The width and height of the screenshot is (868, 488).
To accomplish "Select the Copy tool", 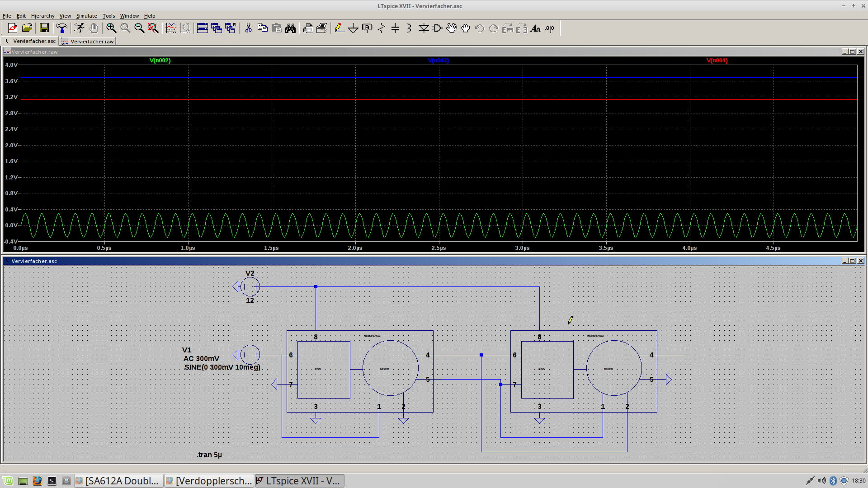I will 262,28.
